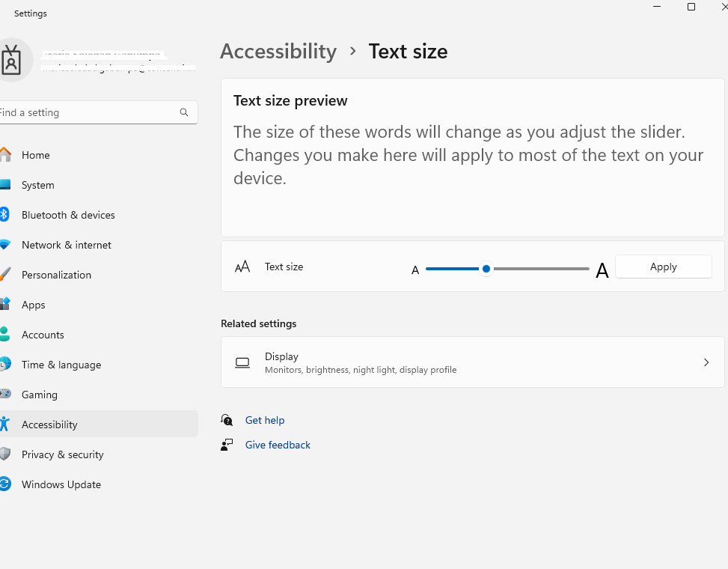
Task: Open the Apps section
Action: pyautogui.click(x=34, y=305)
